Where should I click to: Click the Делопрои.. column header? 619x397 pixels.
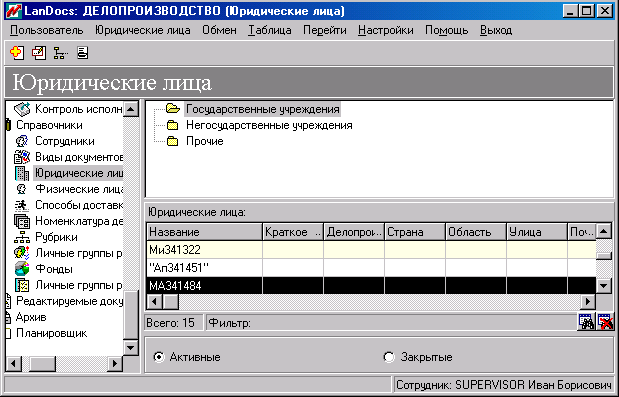point(354,232)
